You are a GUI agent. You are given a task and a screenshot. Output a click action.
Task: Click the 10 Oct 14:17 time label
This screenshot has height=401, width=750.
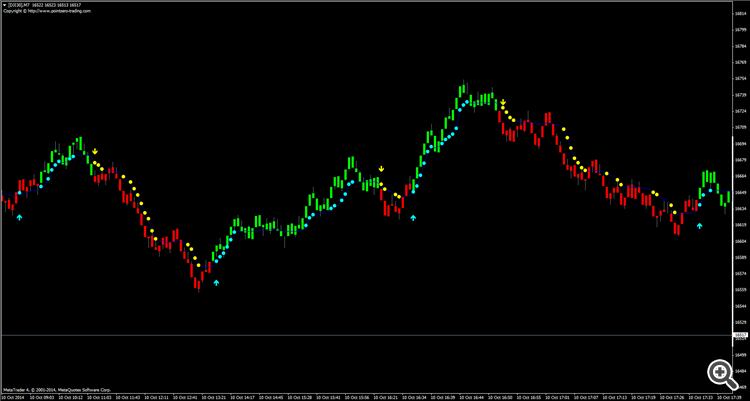(241, 398)
